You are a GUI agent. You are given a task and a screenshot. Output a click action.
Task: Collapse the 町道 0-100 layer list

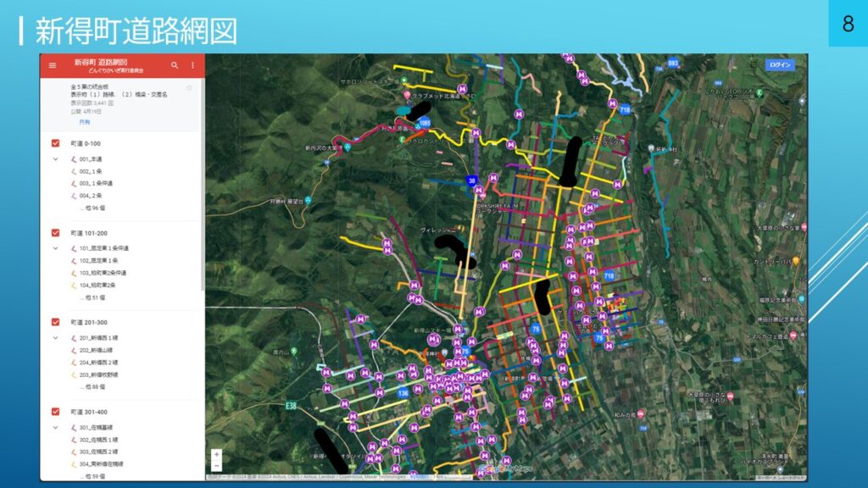[x=56, y=159]
